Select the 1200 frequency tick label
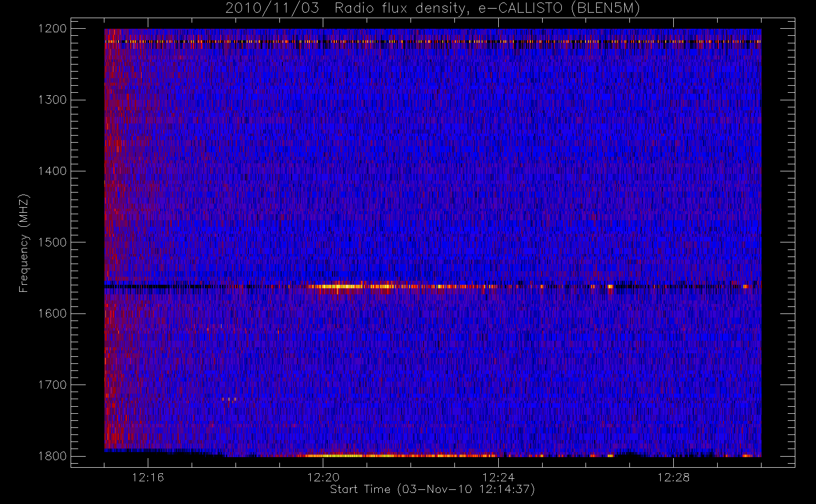The width and height of the screenshot is (816, 504). pyautogui.click(x=52, y=29)
